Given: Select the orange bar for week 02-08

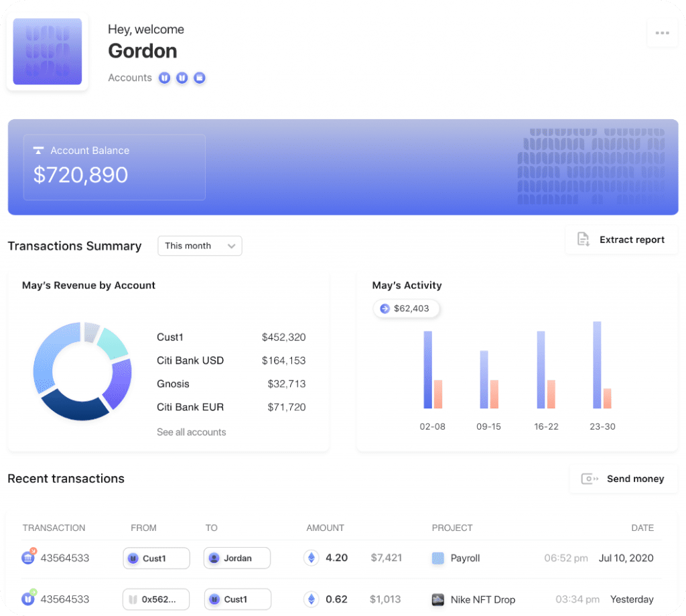Looking at the screenshot, I should [x=438, y=394].
